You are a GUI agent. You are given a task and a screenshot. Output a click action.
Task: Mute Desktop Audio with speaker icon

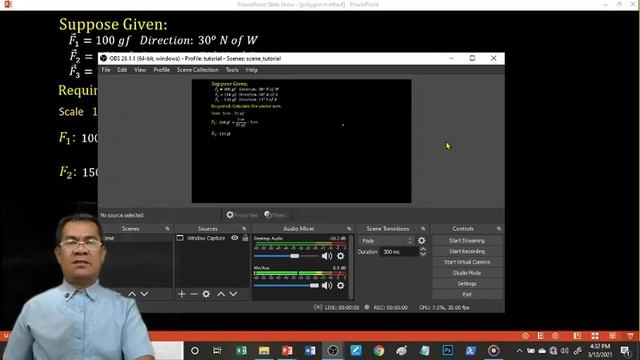(327, 256)
